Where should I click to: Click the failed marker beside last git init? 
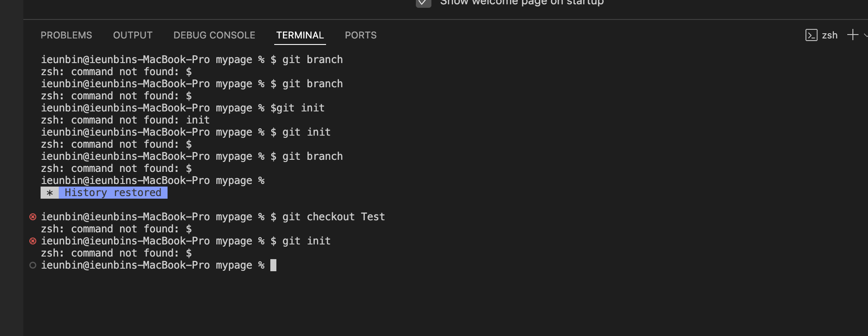point(33,241)
